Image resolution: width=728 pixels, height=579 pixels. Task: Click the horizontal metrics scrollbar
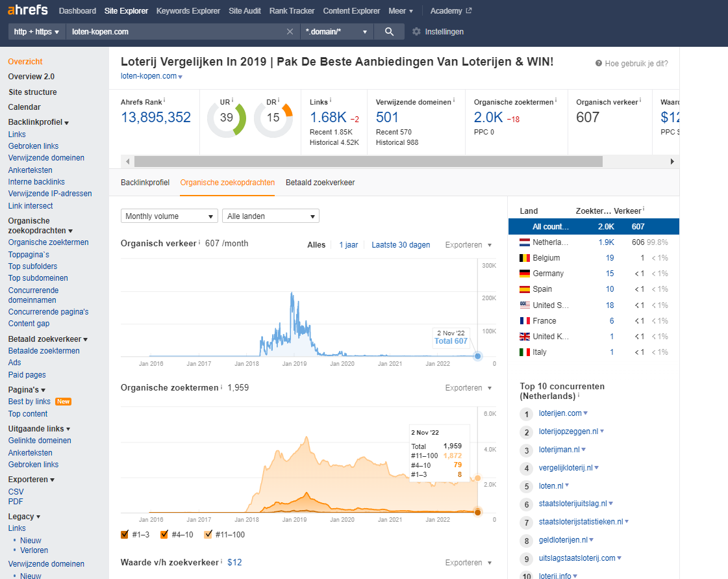pyautogui.click(x=368, y=162)
